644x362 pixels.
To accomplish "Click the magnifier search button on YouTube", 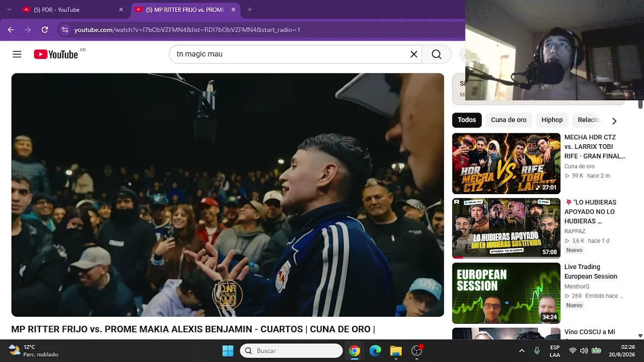I will [437, 54].
